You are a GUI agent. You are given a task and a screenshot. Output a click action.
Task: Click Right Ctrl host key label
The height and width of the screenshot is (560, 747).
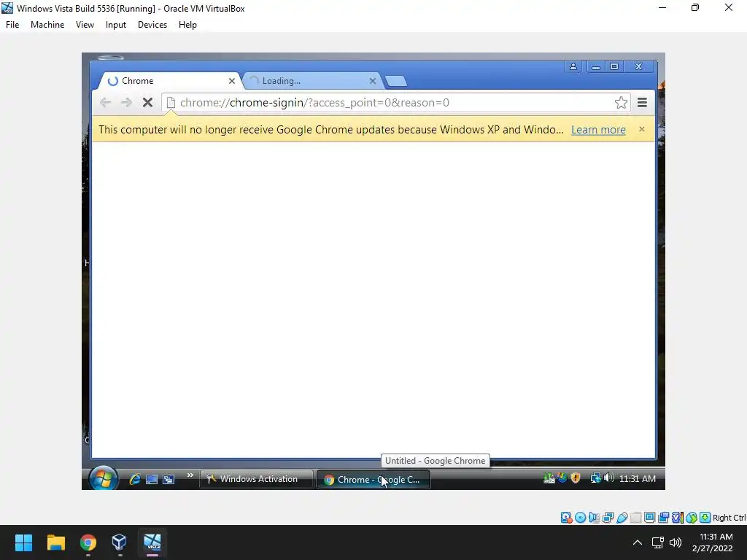pos(729,518)
